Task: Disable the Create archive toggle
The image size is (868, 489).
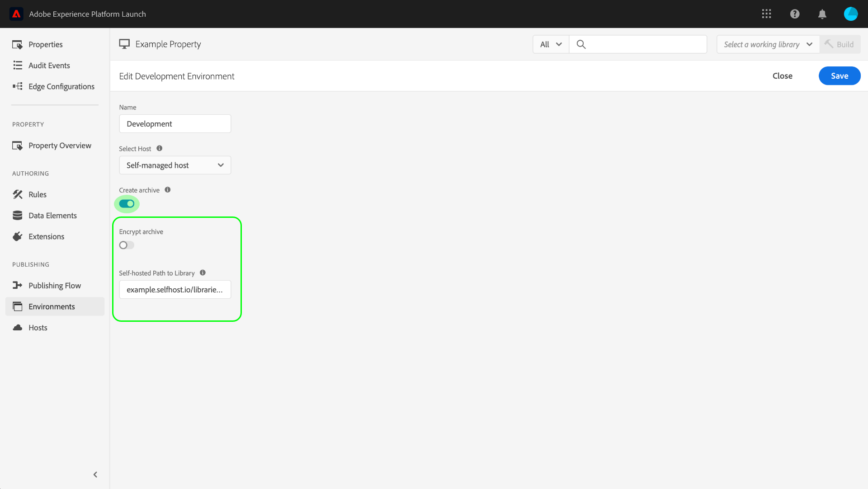Action: (x=127, y=204)
